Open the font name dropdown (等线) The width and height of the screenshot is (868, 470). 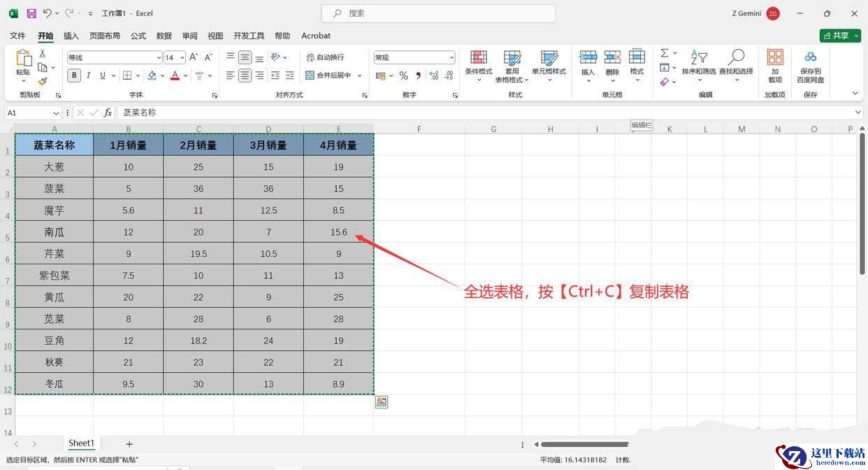(x=159, y=58)
